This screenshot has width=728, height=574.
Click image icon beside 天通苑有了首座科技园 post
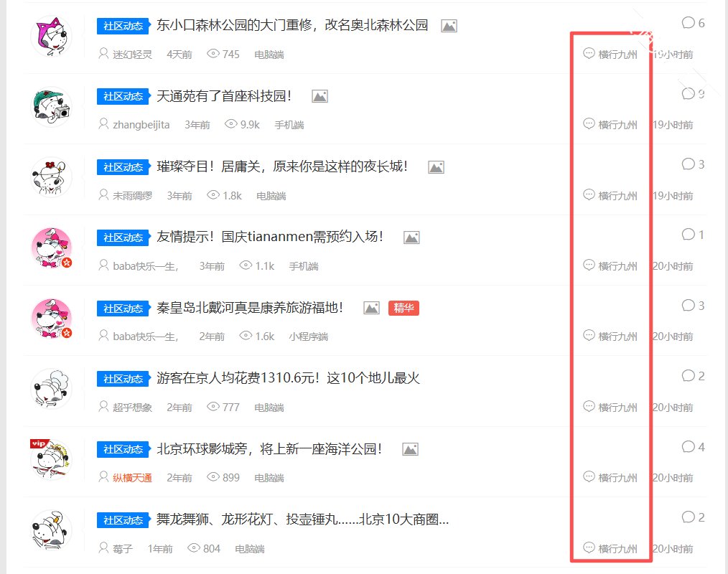(319, 96)
